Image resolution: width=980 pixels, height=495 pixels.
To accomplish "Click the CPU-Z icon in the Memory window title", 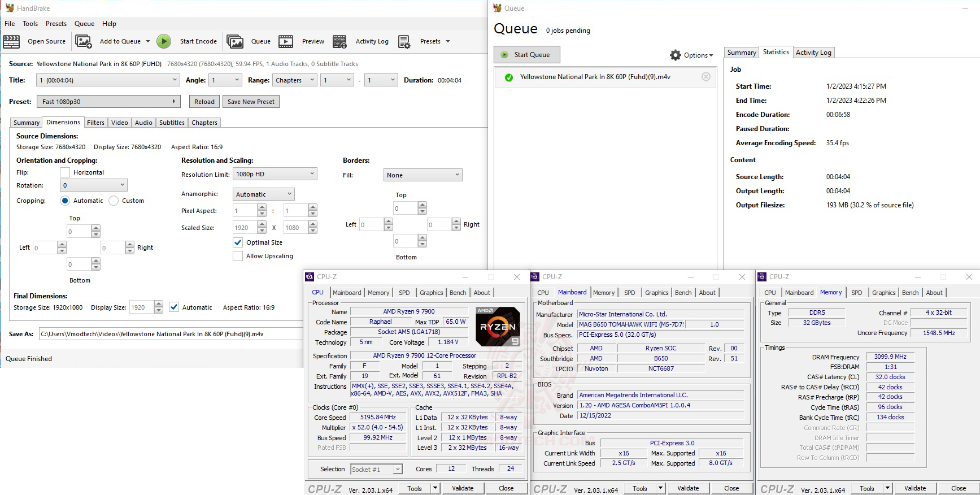I will coord(762,277).
